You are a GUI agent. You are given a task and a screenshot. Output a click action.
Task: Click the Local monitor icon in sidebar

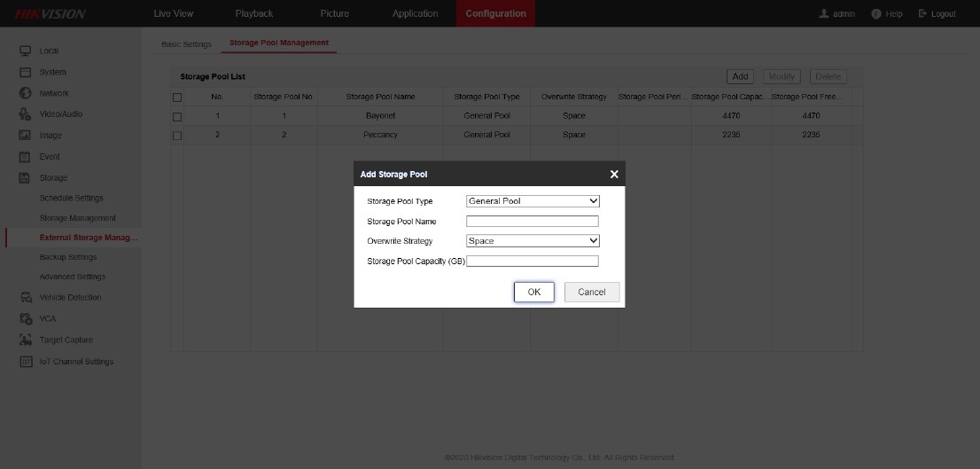(26, 51)
